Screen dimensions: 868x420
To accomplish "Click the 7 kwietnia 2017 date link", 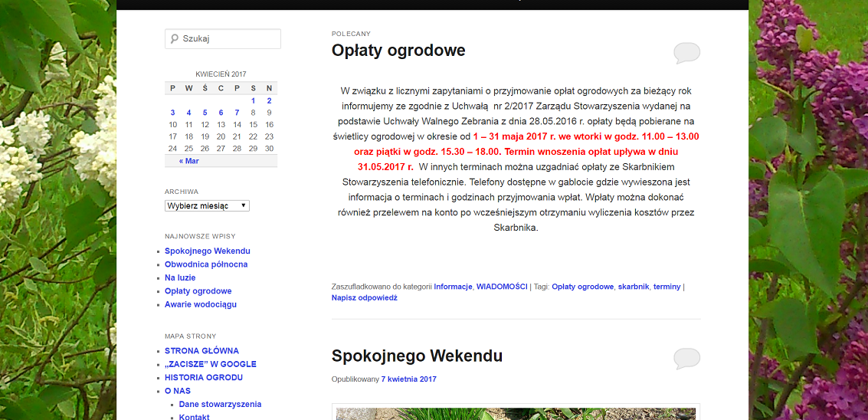I will pos(408,379).
